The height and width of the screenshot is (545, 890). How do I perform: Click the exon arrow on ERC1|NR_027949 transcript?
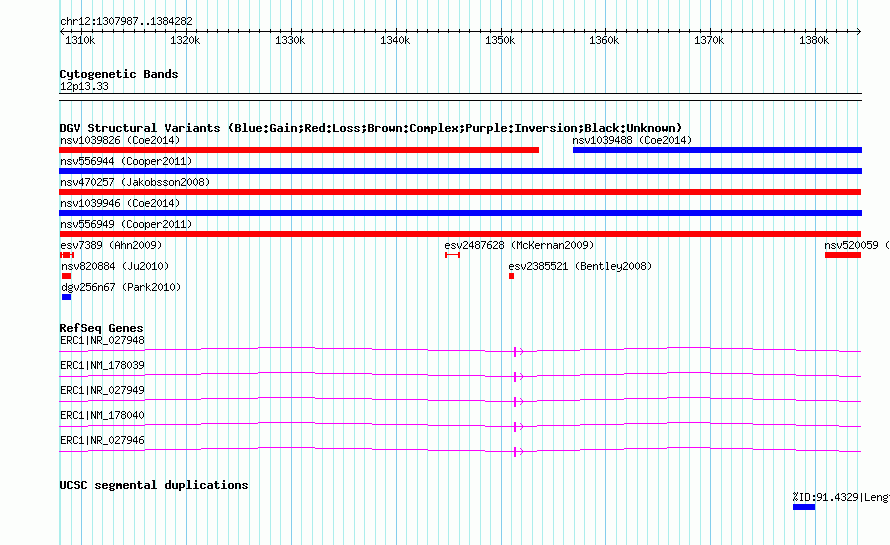[518, 402]
